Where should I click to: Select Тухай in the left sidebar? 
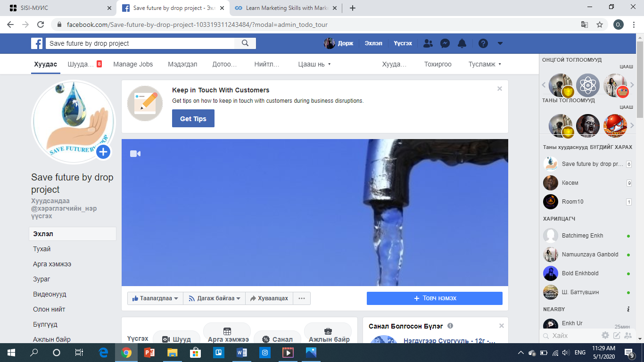pyautogui.click(x=42, y=249)
